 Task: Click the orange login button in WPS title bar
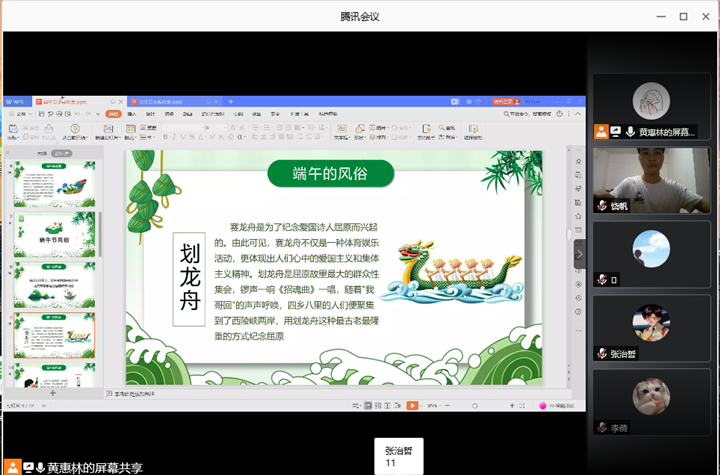tap(506, 102)
